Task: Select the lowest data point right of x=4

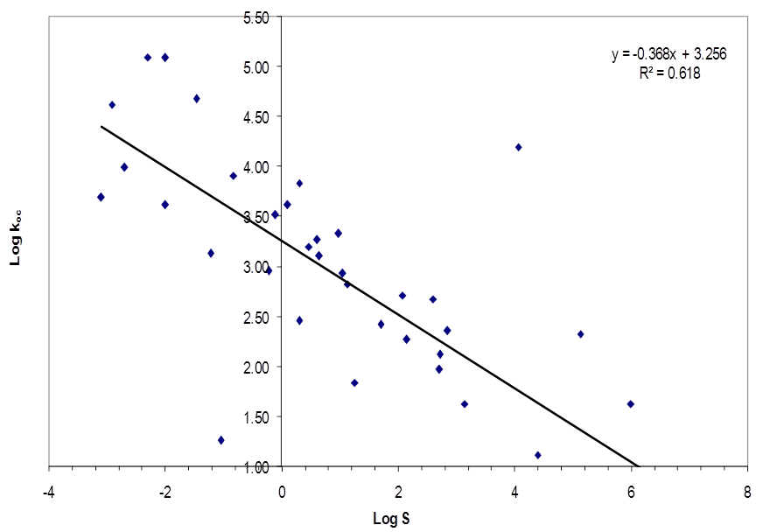Action: coord(537,455)
